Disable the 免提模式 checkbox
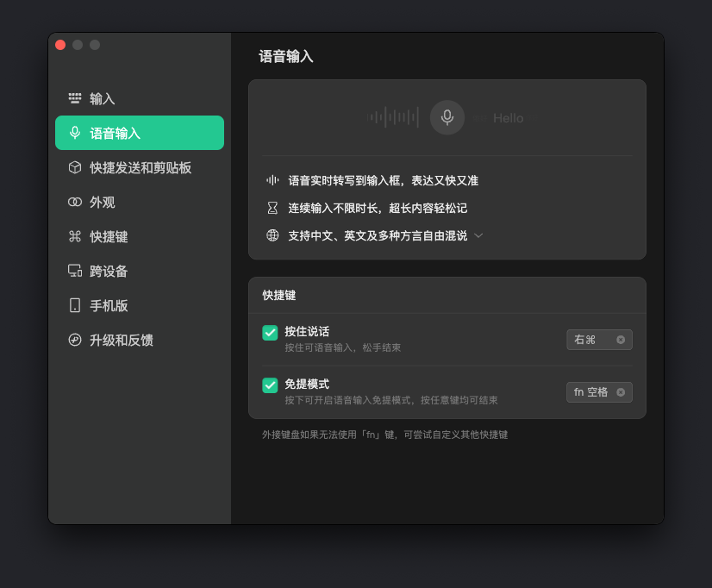Image resolution: width=712 pixels, height=588 pixels. 270,385
